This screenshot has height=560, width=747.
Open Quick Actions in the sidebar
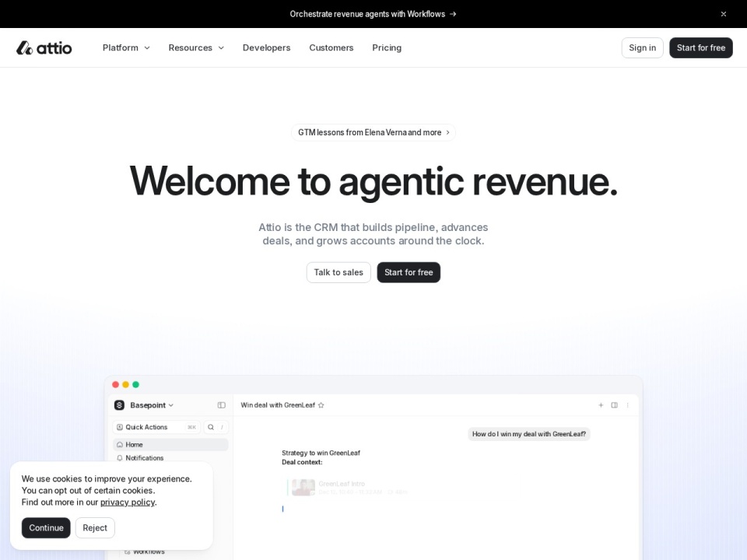156,427
